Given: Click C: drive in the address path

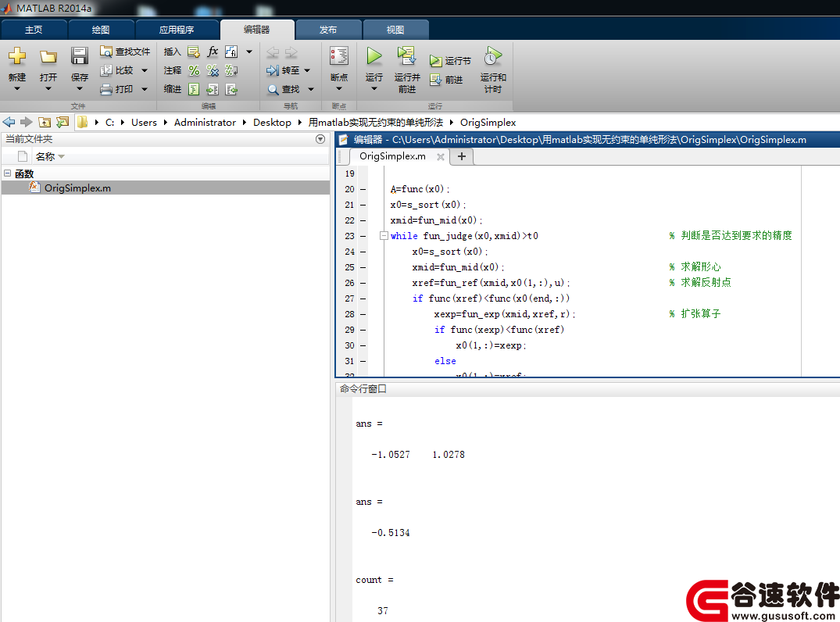Looking at the screenshot, I should 110,122.
